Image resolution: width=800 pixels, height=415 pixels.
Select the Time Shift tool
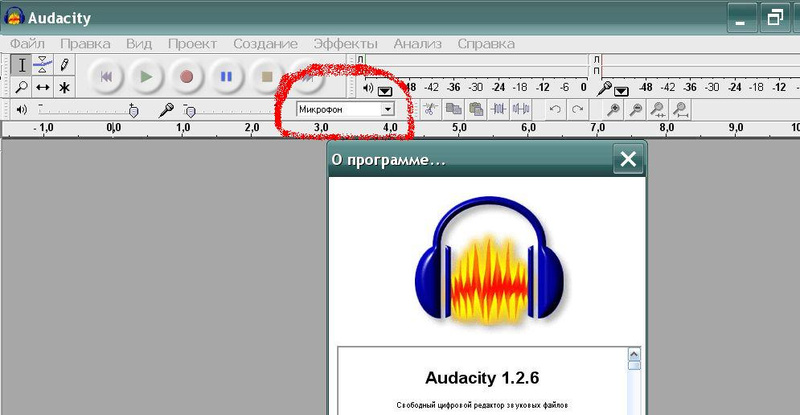click(x=43, y=87)
